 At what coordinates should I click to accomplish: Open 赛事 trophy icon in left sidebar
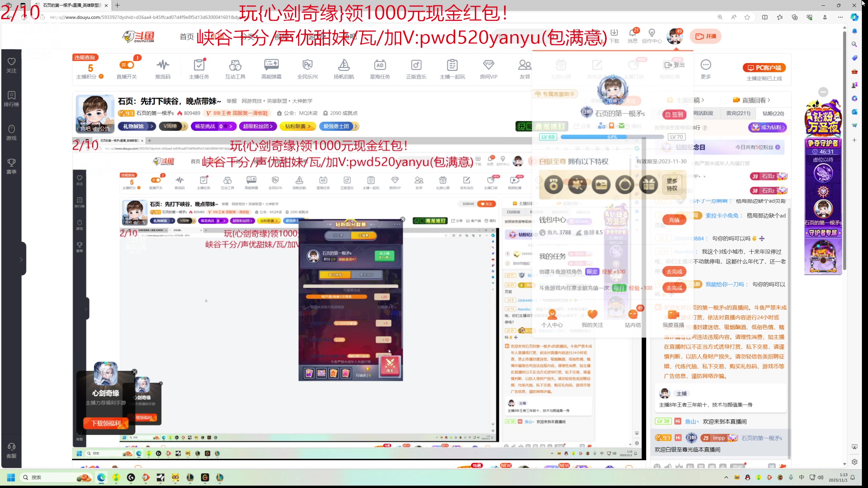[12, 166]
